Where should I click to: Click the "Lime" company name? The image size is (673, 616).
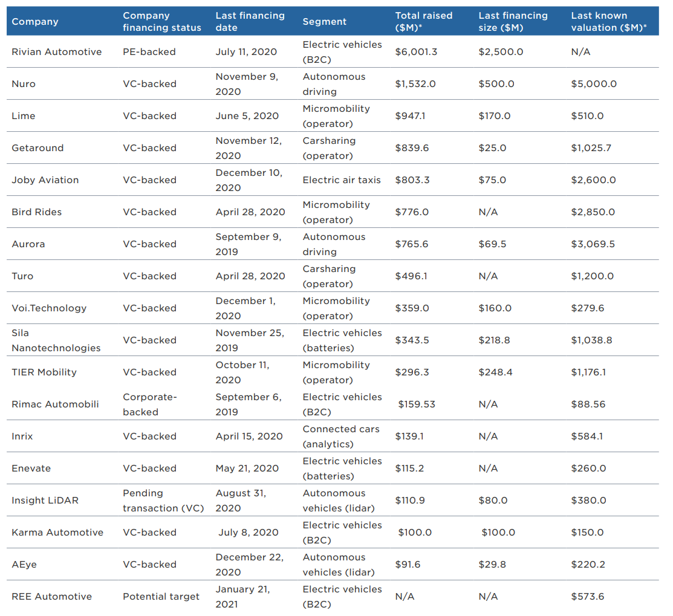click(x=23, y=116)
